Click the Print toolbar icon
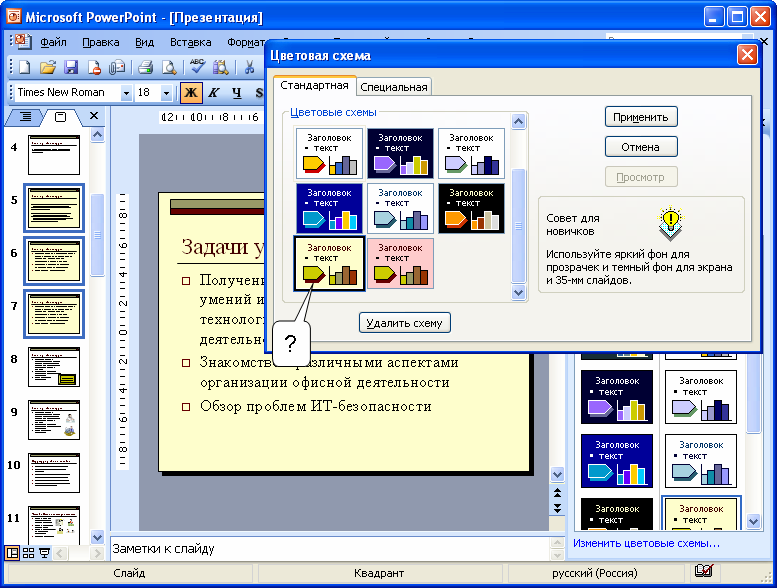This screenshot has height=588, width=777. pos(145,67)
